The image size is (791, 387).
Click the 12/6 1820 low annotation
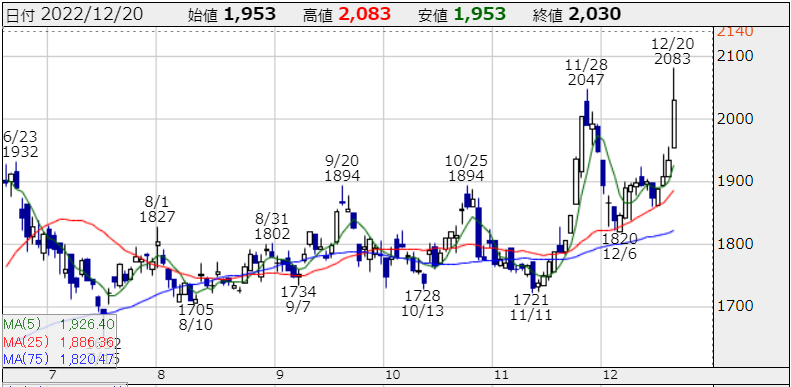(619, 245)
